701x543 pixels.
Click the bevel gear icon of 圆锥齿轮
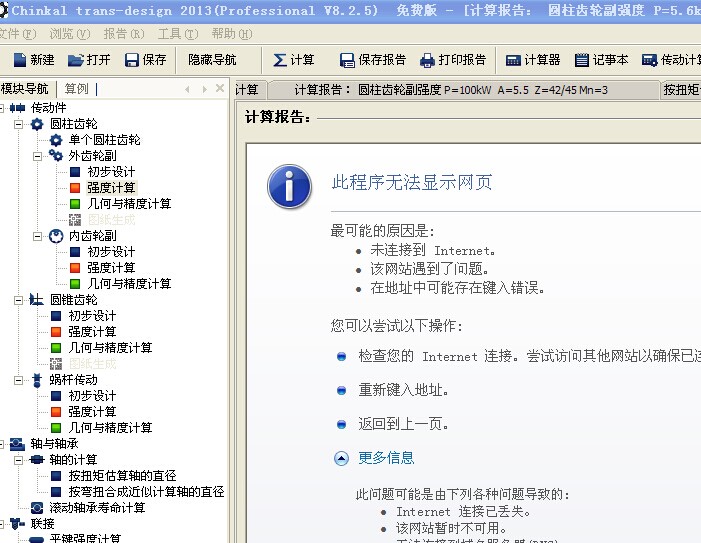tap(36, 299)
